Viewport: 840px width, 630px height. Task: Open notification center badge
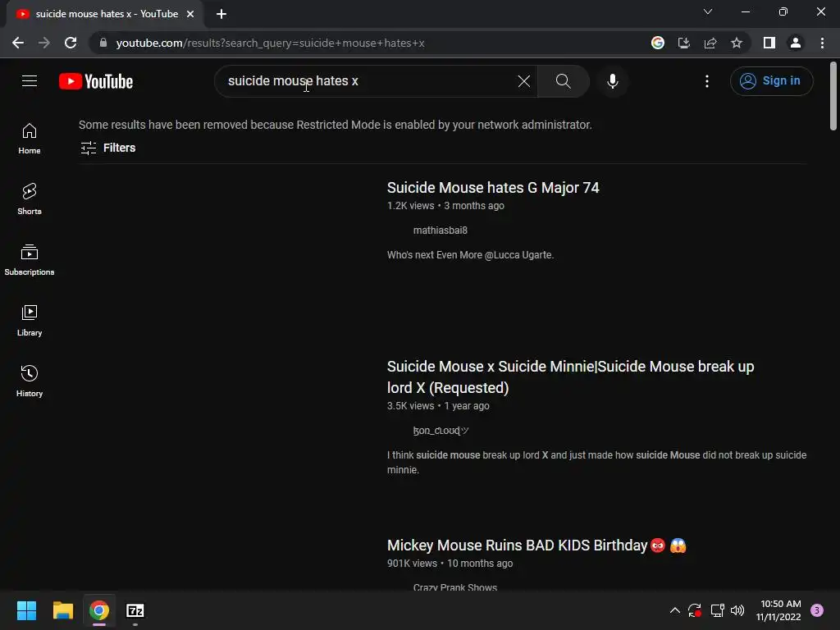tap(817, 610)
